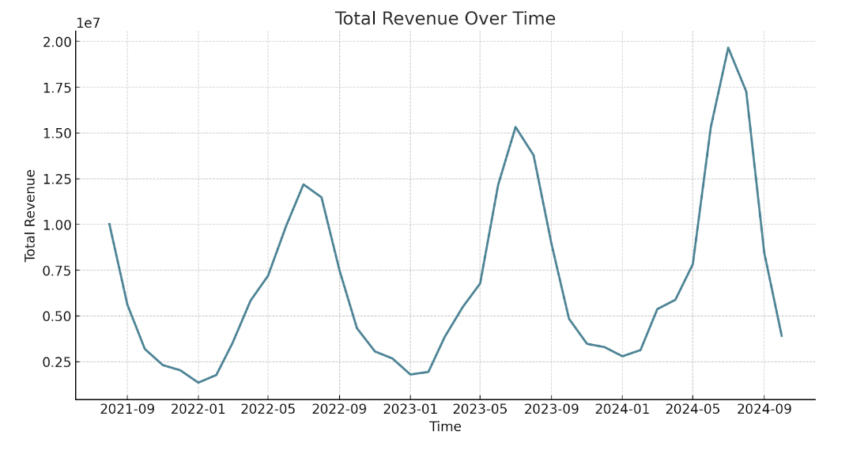Click the 2022-09 x-axis date label
The height and width of the screenshot is (454, 868).
tap(339, 410)
